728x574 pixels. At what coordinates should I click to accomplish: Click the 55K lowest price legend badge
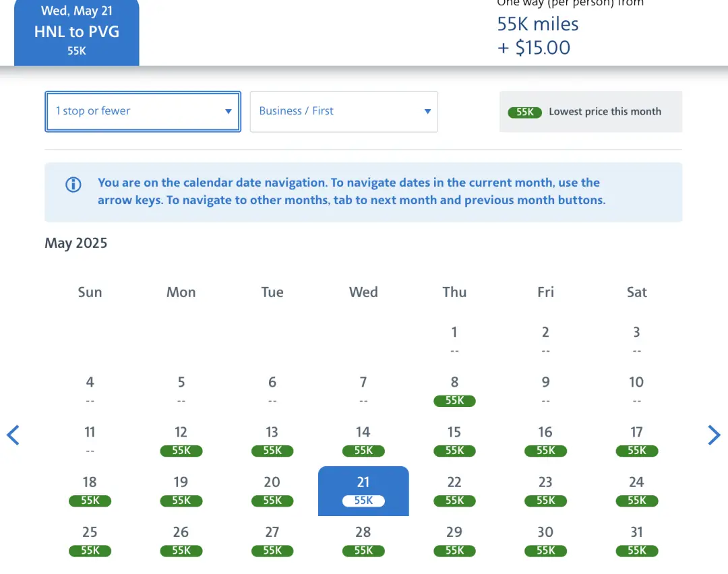(x=525, y=113)
